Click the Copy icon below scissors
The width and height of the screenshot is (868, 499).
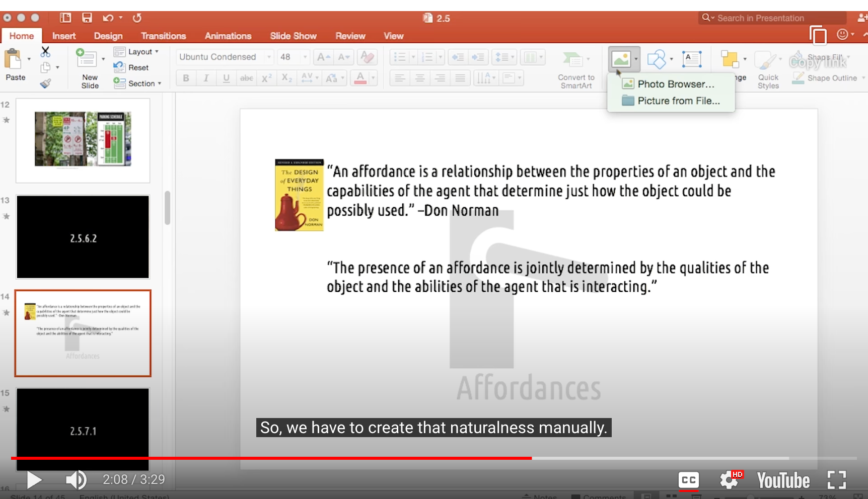[45, 67]
